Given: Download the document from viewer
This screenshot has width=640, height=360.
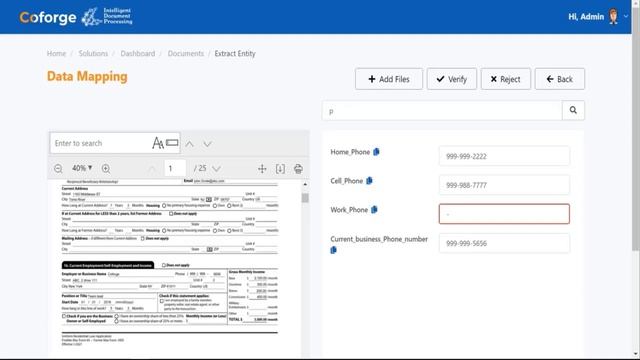Looking at the screenshot, I should click(280, 169).
